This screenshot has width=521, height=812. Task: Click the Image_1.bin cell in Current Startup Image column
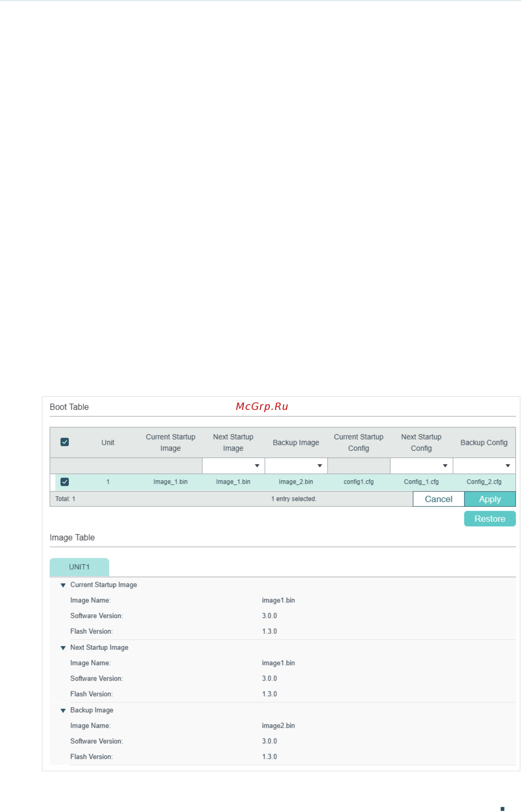tap(171, 481)
